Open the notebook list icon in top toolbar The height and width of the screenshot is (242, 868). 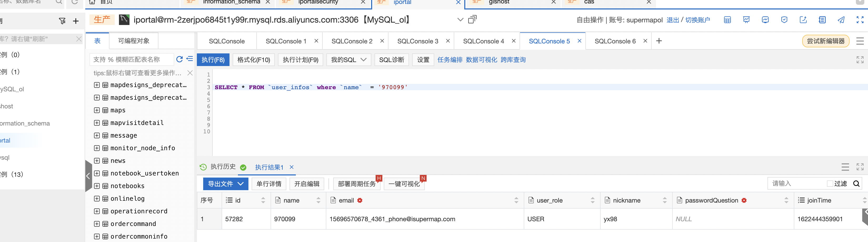click(x=822, y=19)
